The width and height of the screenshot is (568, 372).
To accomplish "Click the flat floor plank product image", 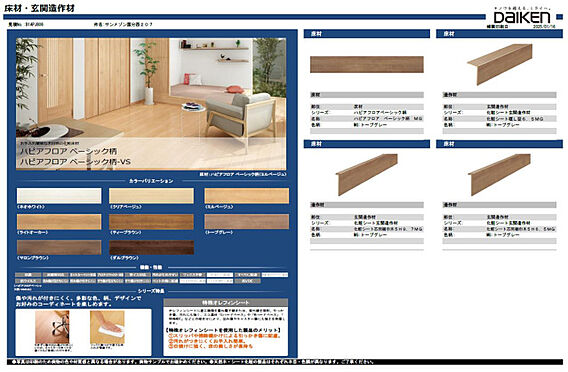I will click(367, 64).
